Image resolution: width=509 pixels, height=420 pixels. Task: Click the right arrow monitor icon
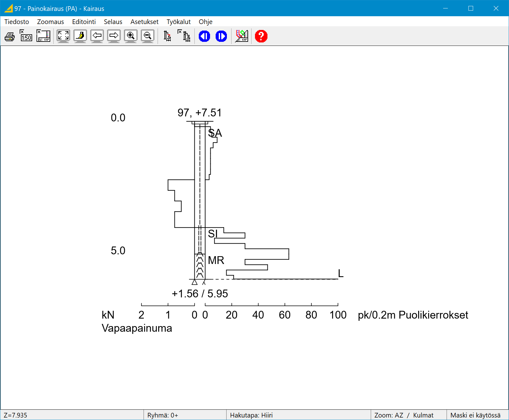tap(114, 36)
